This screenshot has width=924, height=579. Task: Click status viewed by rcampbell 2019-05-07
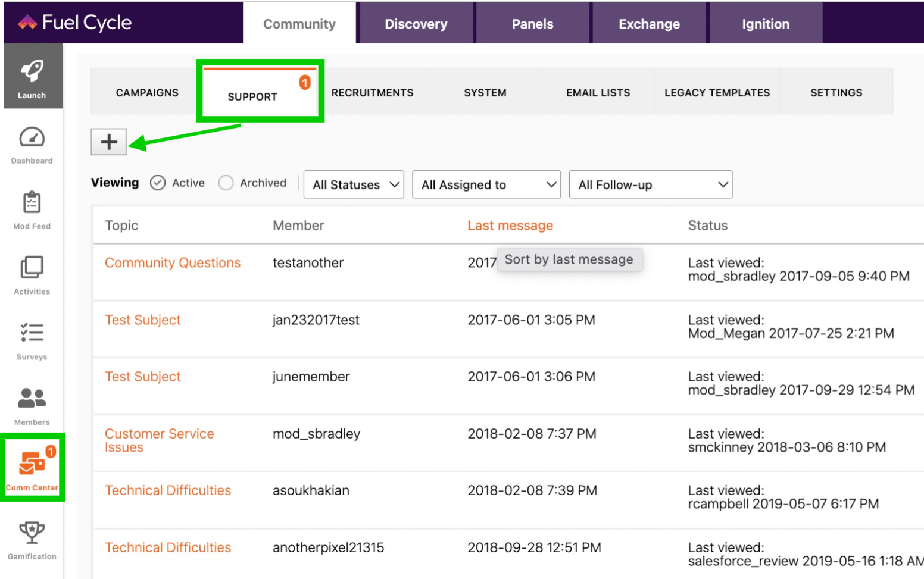pos(783,497)
